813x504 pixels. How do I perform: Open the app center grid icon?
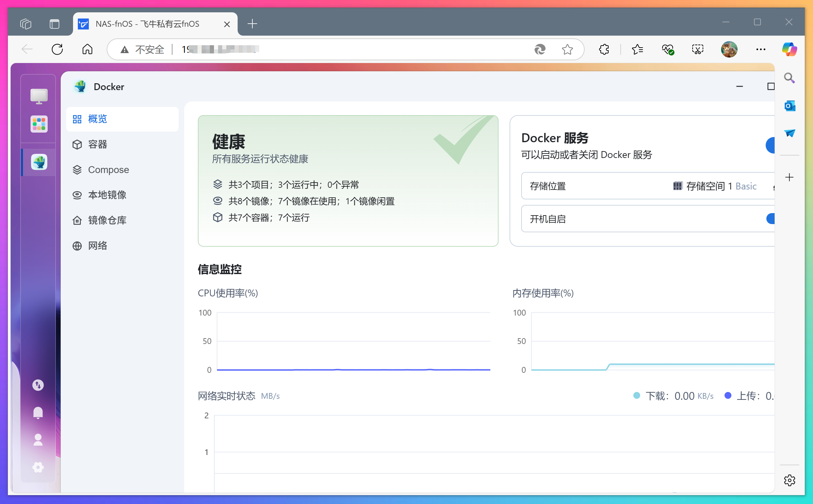39,124
